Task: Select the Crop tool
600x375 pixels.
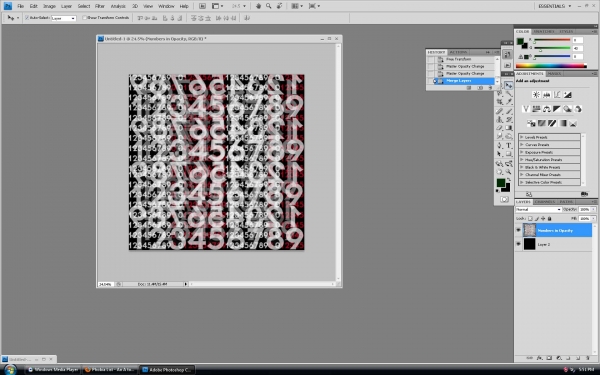Action: [x=500, y=102]
